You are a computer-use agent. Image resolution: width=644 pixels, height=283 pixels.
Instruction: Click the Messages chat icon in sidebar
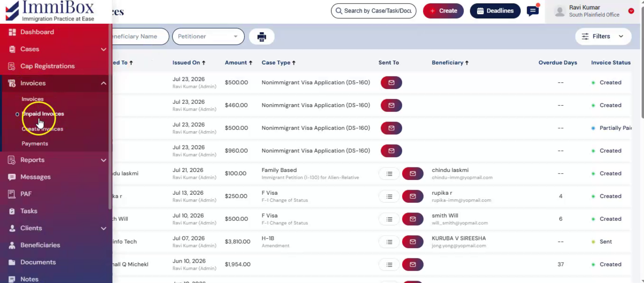(x=12, y=177)
